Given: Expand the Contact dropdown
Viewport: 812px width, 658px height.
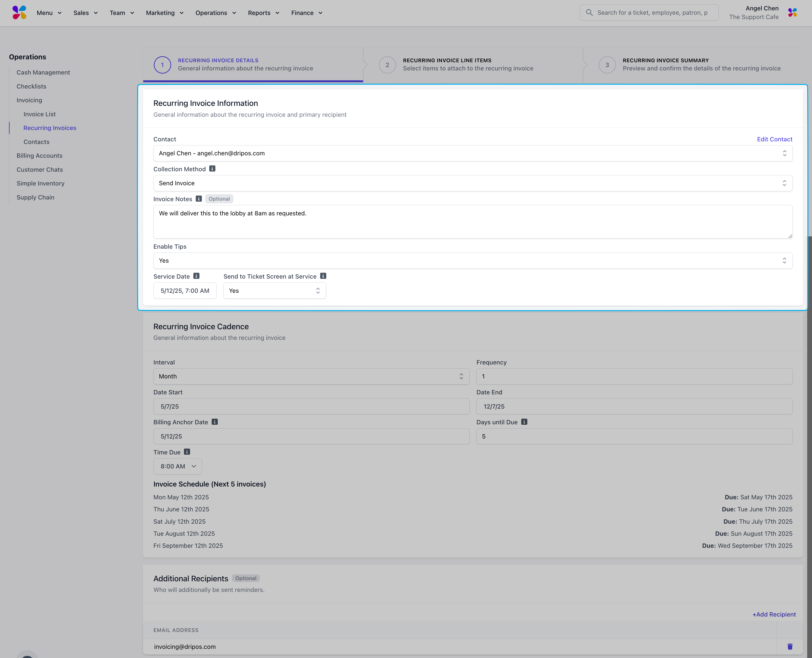Looking at the screenshot, I should 473,153.
